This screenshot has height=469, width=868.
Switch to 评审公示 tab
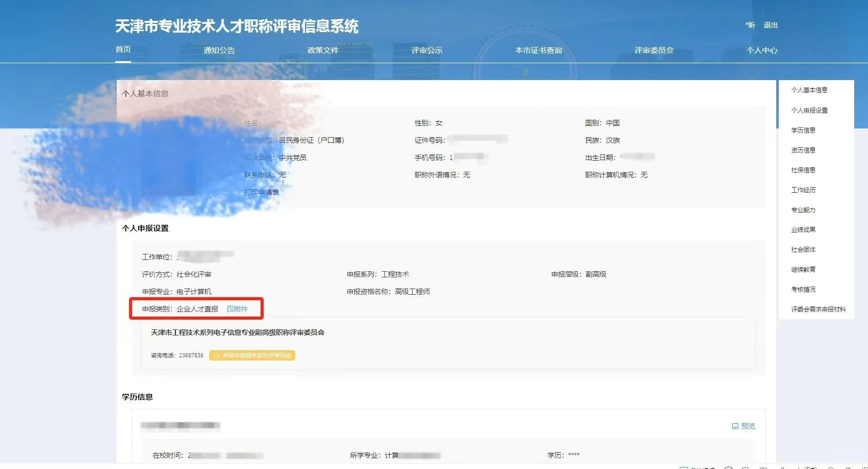[427, 50]
